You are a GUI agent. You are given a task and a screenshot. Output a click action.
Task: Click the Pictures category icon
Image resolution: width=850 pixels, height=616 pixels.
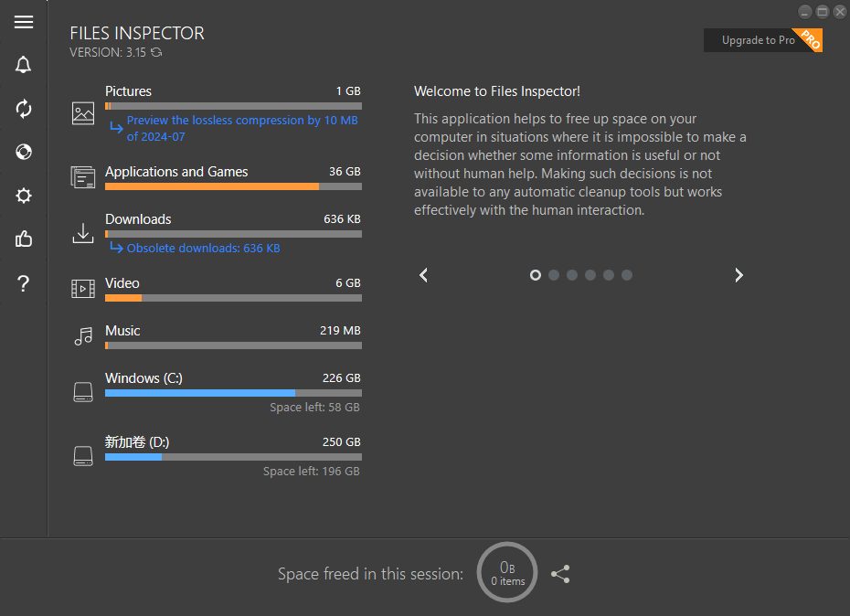click(x=83, y=113)
